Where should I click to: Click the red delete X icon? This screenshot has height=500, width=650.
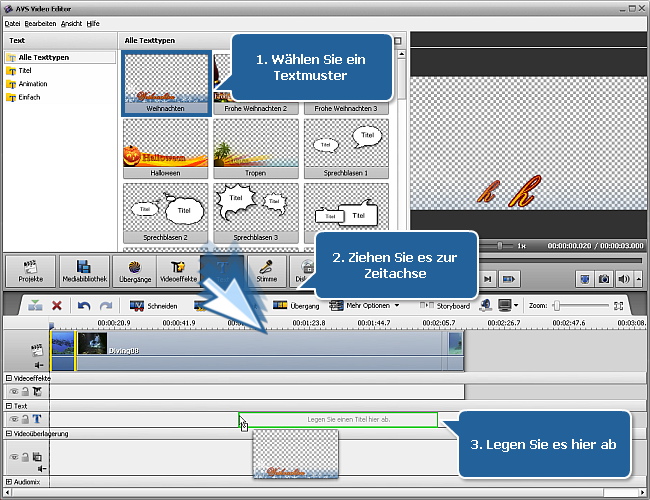(57, 306)
